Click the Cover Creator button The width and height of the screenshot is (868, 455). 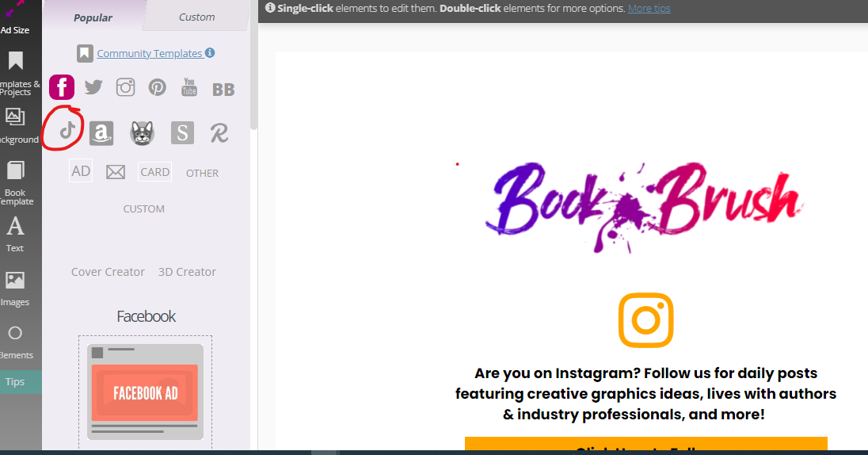pos(108,272)
